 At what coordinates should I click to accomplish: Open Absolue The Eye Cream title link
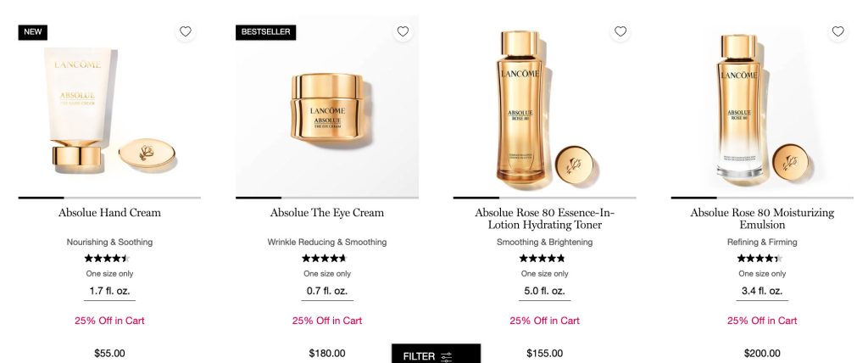tap(327, 213)
